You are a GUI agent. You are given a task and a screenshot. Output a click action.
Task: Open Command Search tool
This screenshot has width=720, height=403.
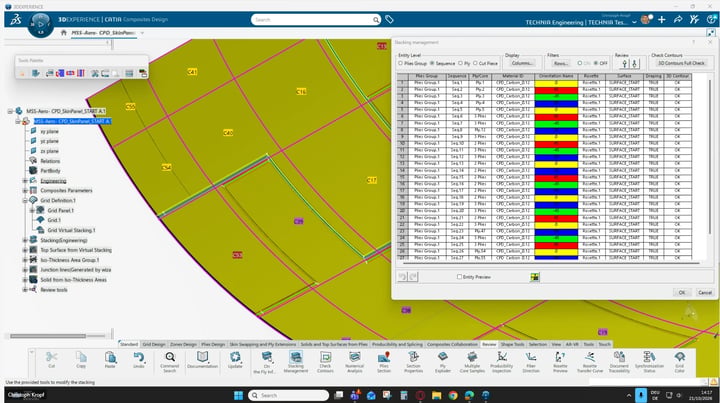point(170,357)
